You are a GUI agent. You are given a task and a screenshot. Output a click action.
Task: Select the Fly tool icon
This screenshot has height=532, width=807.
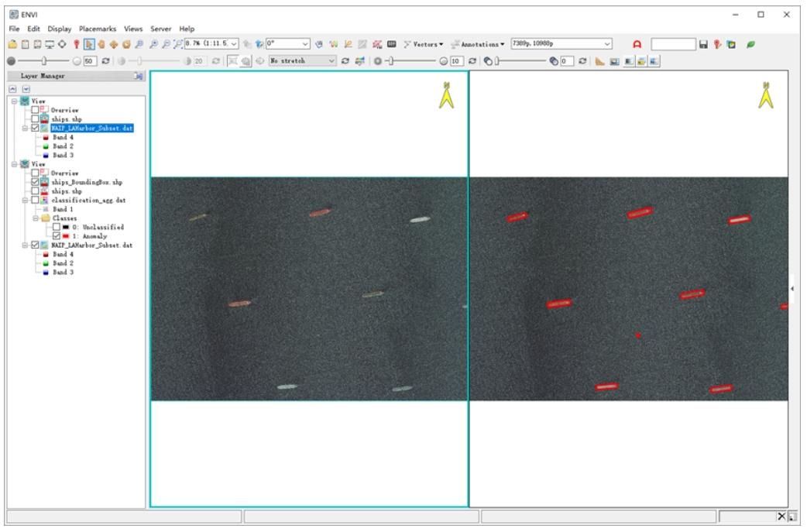click(x=114, y=44)
